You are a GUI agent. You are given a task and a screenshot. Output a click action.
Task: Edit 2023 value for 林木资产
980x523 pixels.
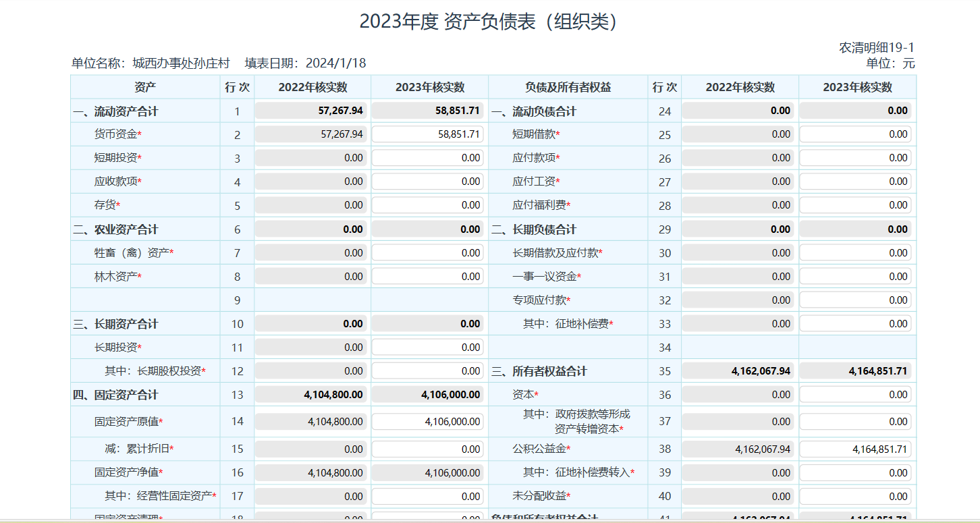(x=427, y=276)
